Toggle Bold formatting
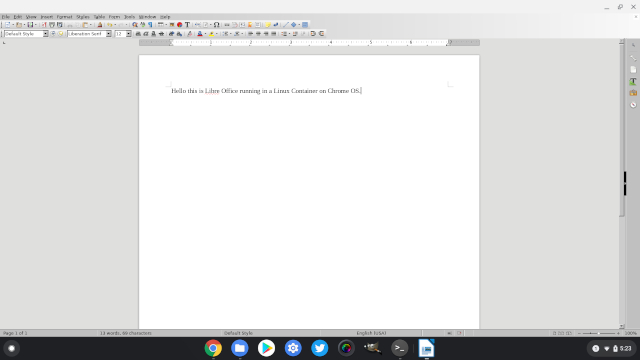This screenshot has width=640, height=360. pyautogui.click(x=138, y=34)
